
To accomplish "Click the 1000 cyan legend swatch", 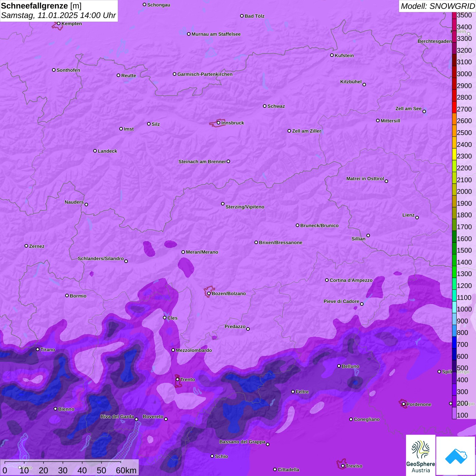I will pos(454,307).
